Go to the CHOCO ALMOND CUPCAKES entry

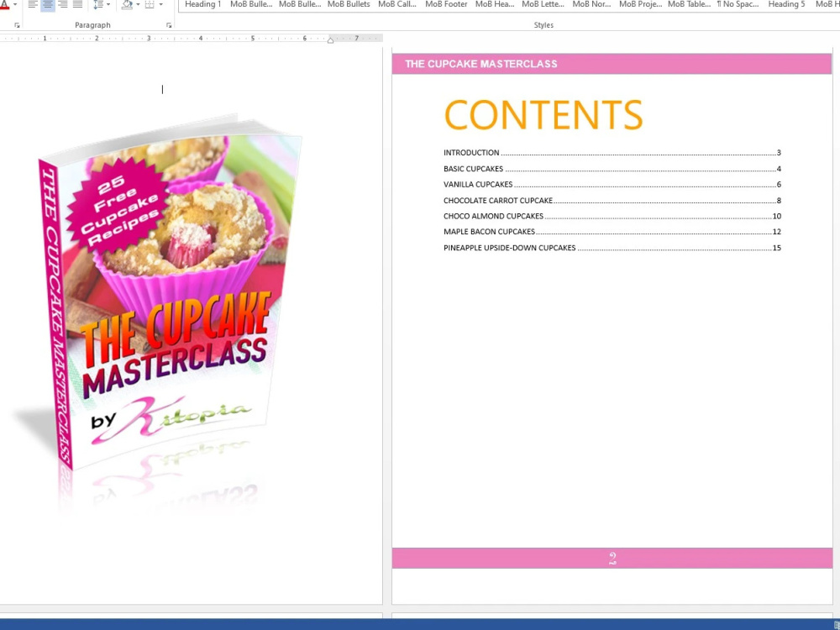pyautogui.click(x=612, y=216)
